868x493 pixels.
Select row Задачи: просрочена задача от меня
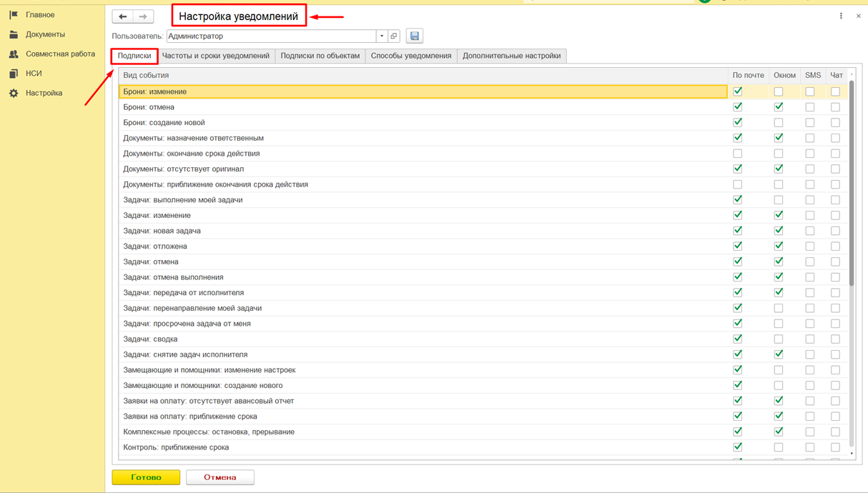423,324
